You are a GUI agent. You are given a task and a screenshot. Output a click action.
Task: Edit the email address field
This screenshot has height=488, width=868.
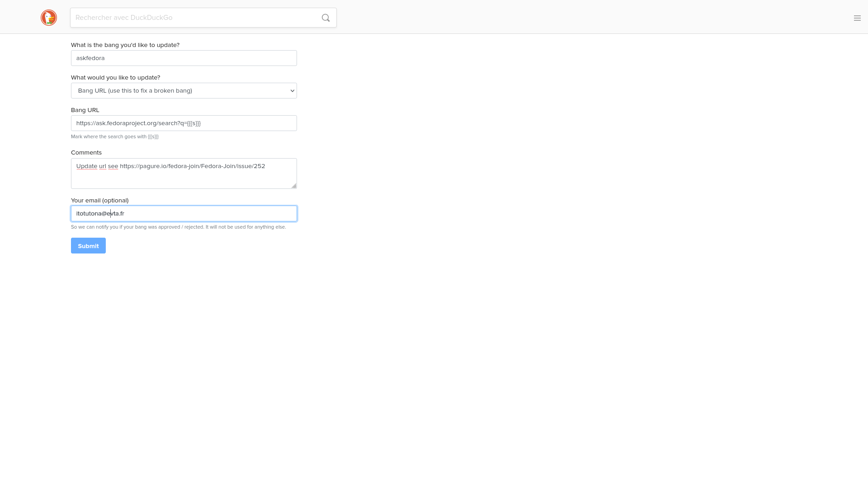pyautogui.click(x=184, y=213)
